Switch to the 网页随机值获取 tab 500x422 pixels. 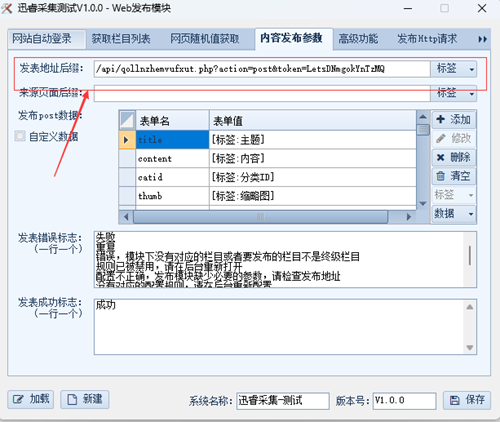coord(205,39)
